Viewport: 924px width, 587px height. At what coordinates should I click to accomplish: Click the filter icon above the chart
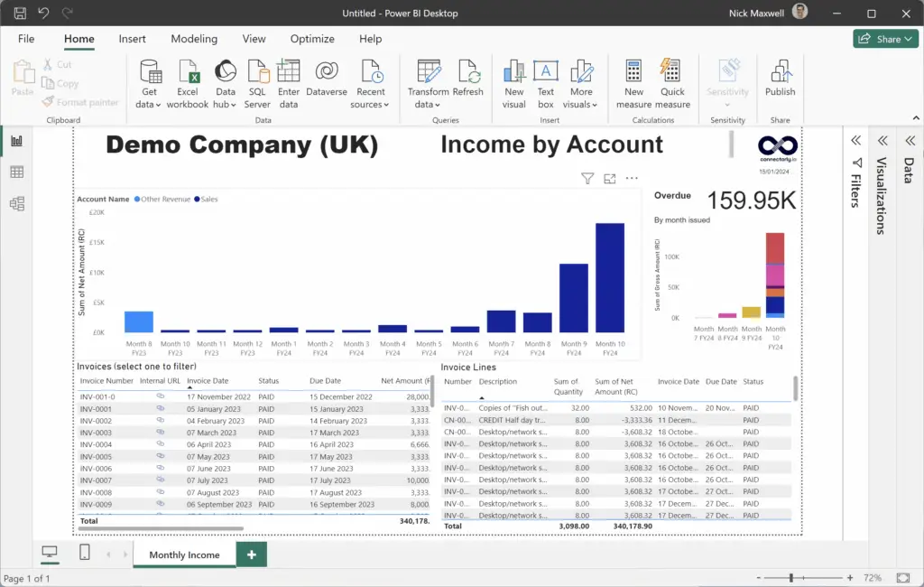click(x=587, y=179)
